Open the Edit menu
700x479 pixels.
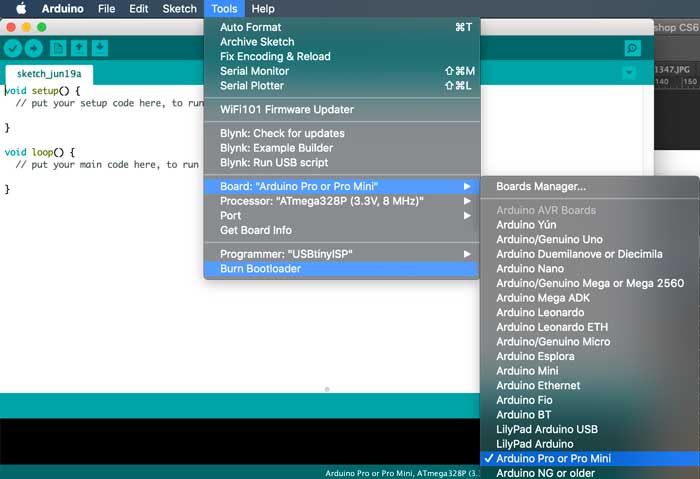tap(139, 8)
